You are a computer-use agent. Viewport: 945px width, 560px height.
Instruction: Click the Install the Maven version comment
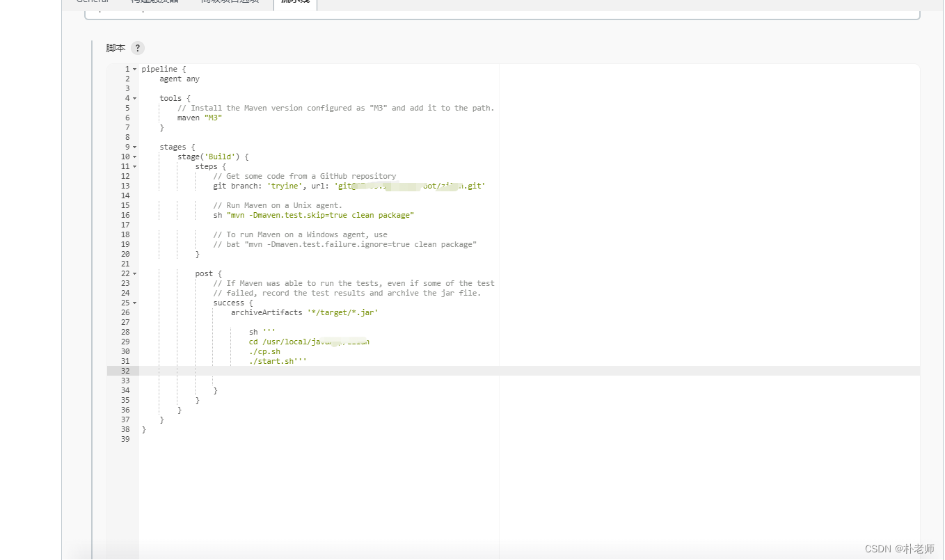[x=336, y=108]
